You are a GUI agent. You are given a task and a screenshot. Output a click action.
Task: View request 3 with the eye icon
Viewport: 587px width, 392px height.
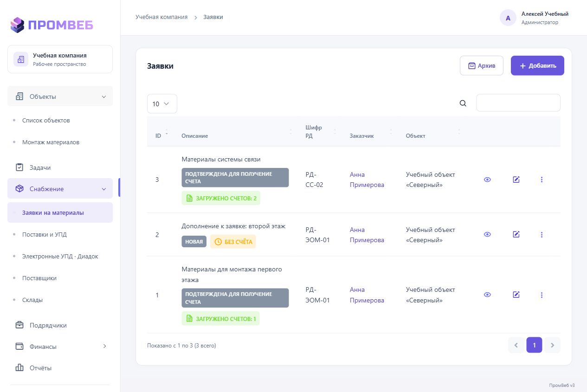click(487, 180)
